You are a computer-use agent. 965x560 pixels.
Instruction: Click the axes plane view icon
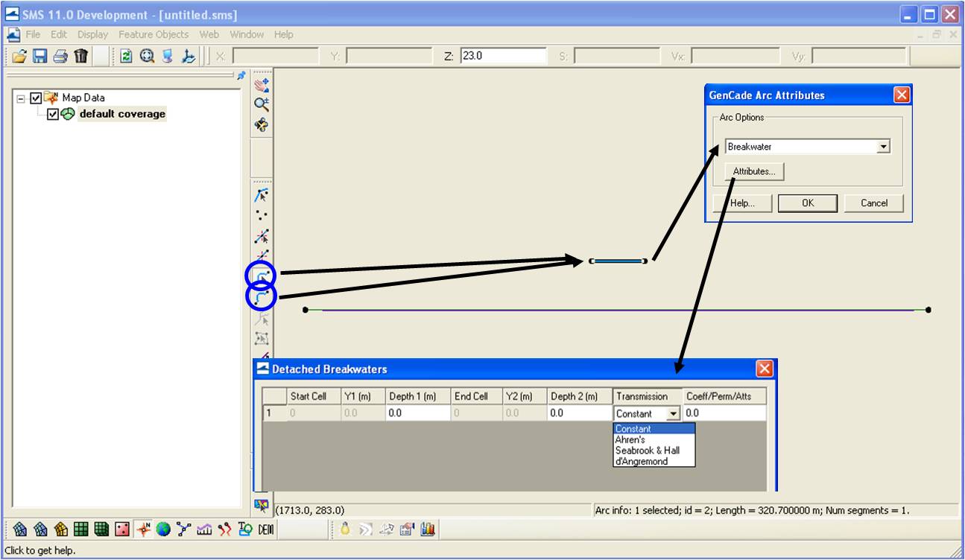point(189,56)
